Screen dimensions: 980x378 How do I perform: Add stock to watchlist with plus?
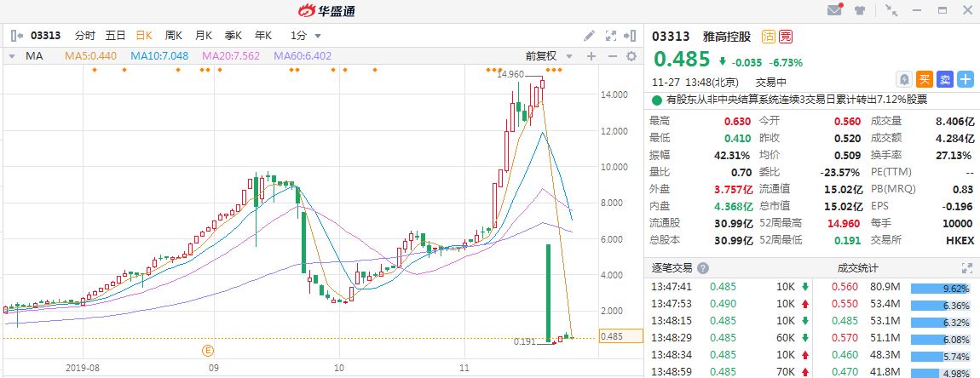[x=966, y=79]
